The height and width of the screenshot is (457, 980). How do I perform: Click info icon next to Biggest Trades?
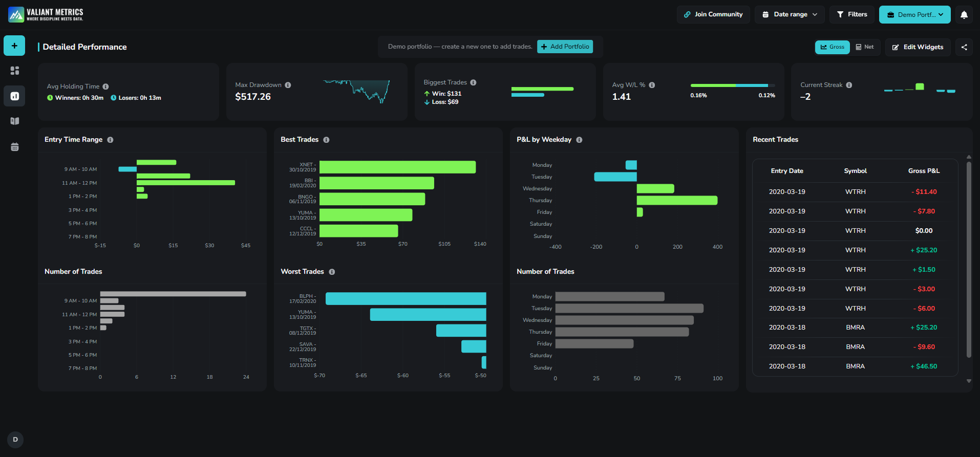point(473,82)
